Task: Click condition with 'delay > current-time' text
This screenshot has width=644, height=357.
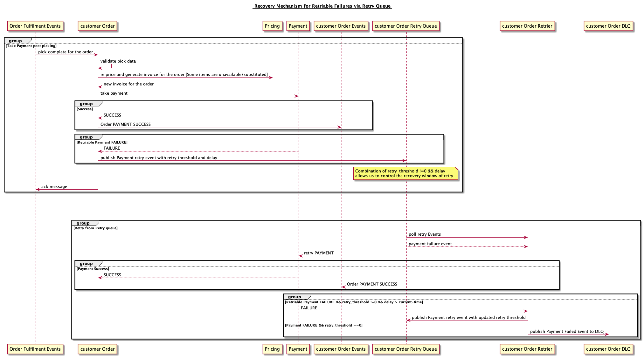Action: pos(354,302)
